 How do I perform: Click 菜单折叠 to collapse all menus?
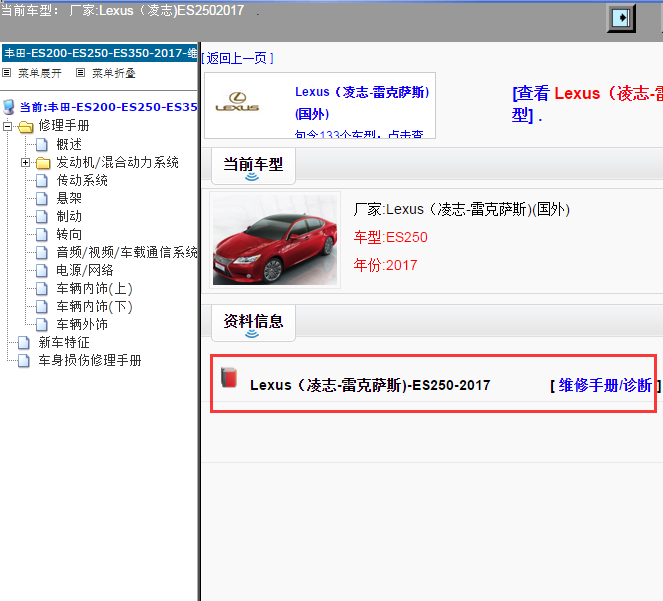coord(114,73)
